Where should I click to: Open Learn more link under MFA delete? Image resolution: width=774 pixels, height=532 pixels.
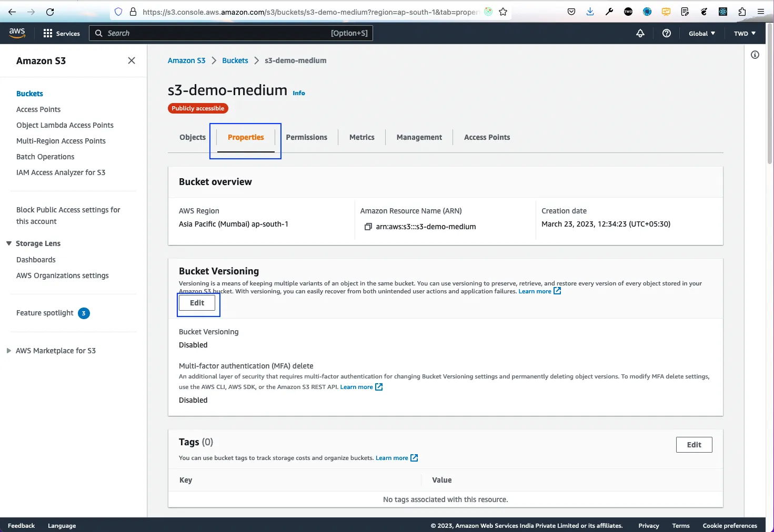coord(361,387)
